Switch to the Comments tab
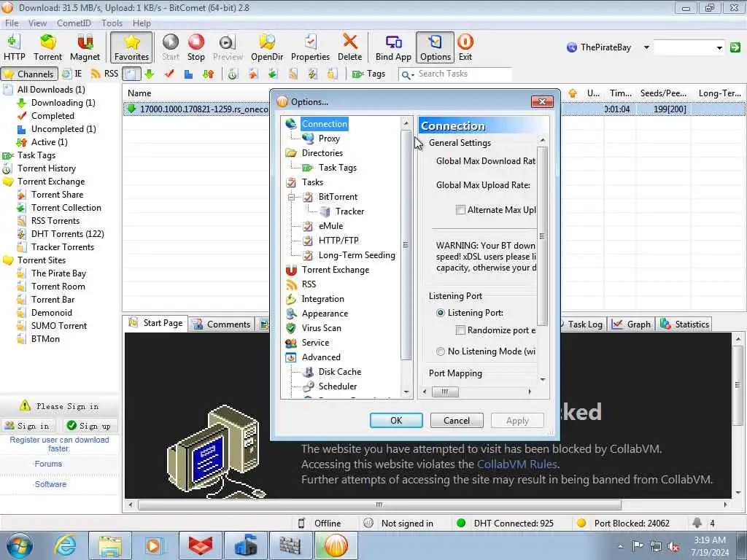The height and width of the screenshot is (560, 747). tap(222, 324)
